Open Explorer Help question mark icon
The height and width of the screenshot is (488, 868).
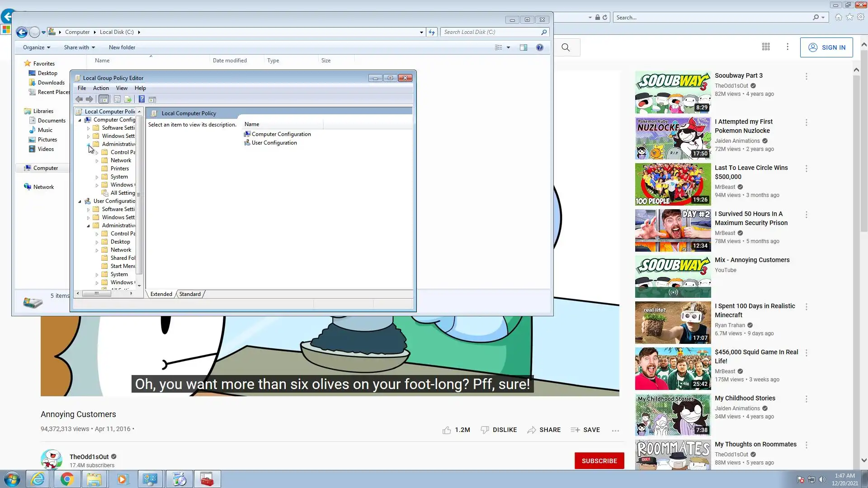[x=539, y=47]
